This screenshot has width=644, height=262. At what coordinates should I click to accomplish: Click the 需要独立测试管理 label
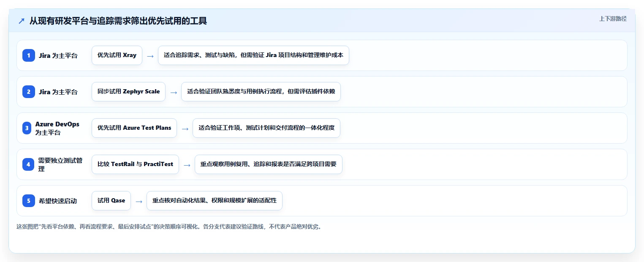click(60, 164)
